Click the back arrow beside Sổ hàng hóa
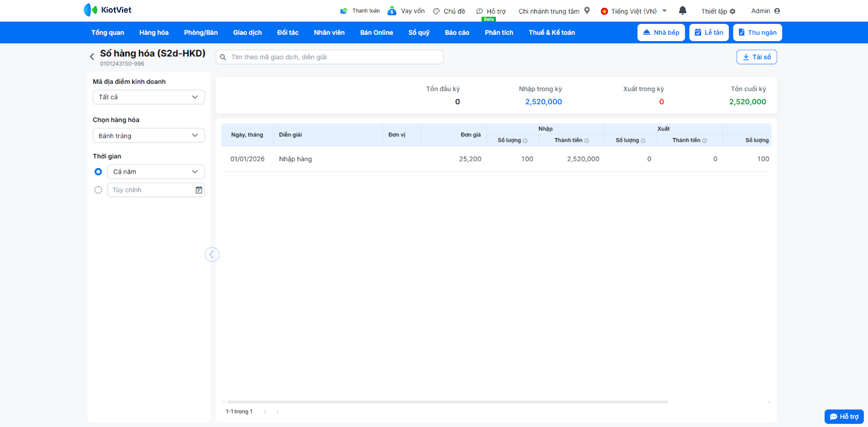868x427 pixels. pyautogui.click(x=92, y=56)
